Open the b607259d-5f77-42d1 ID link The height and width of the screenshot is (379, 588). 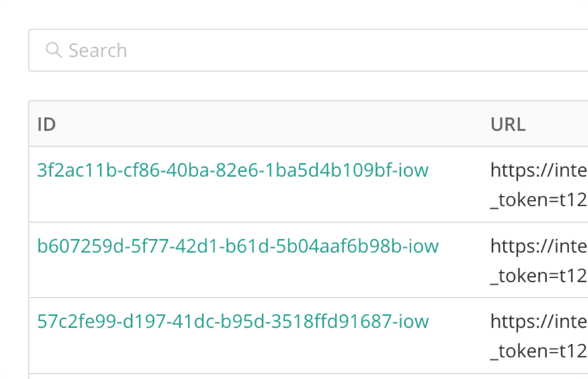pos(238,246)
